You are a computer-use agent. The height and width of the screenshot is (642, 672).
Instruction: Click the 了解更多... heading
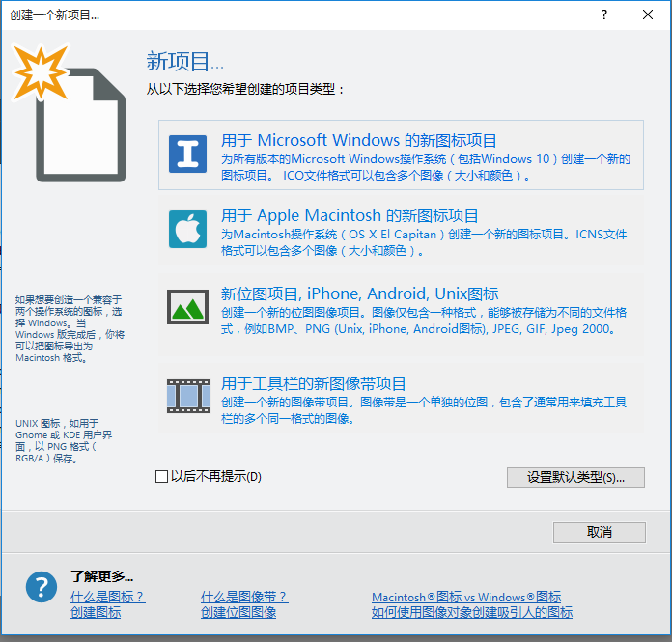pyautogui.click(x=101, y=576)
